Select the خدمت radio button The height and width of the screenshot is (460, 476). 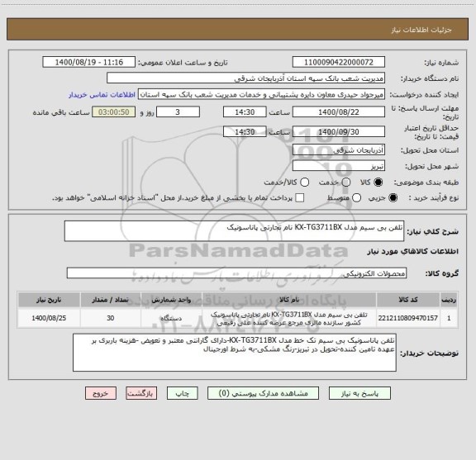tap(346, 183)
